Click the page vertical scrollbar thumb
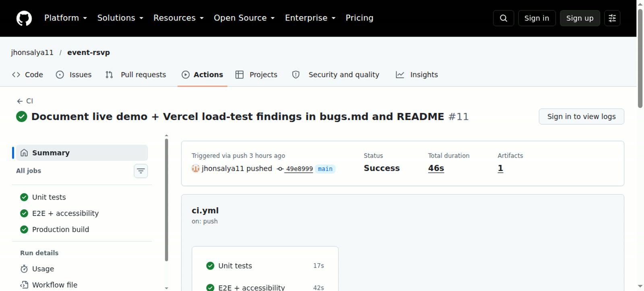 pyautogui.click(x=640, y=58)
